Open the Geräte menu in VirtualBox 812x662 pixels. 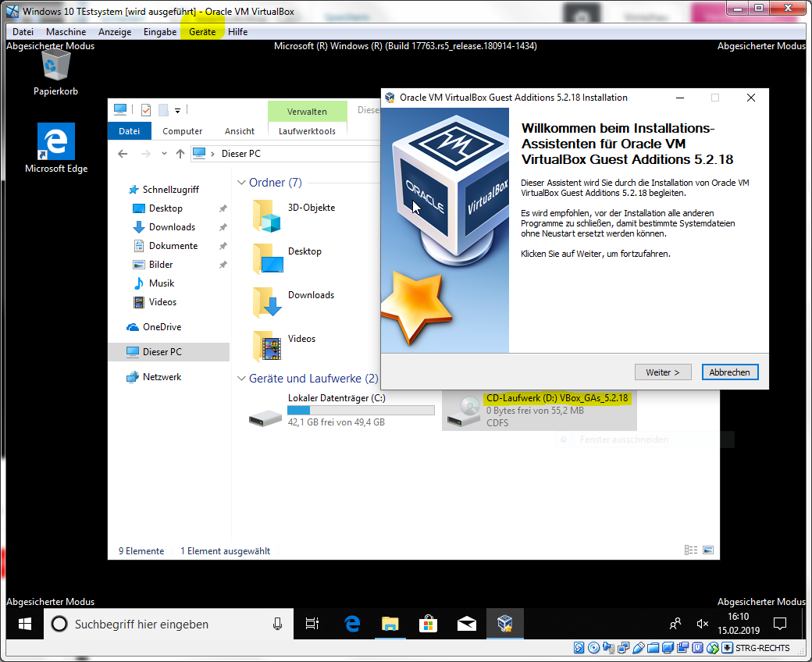tap(202, 32)
